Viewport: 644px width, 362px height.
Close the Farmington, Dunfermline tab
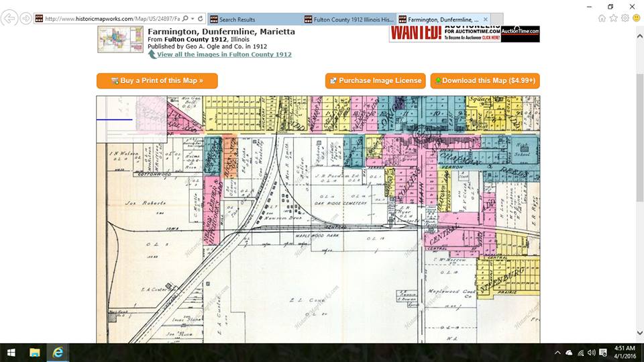click(x=486, y=19)
